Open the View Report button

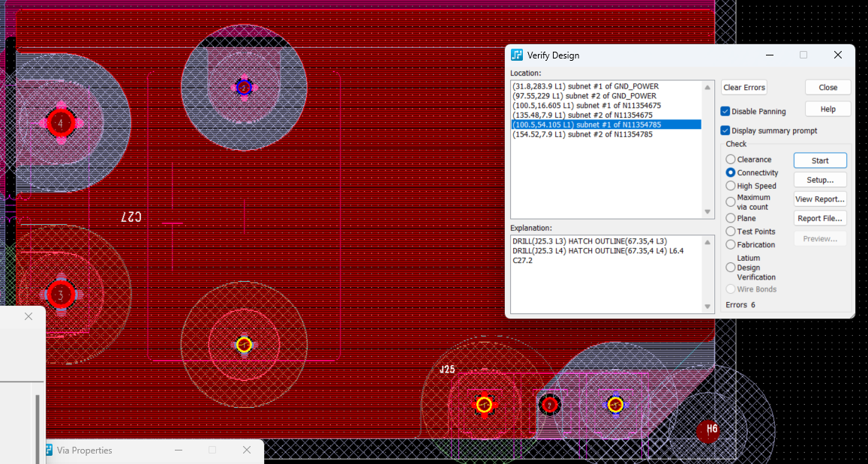tap(820, 199)
